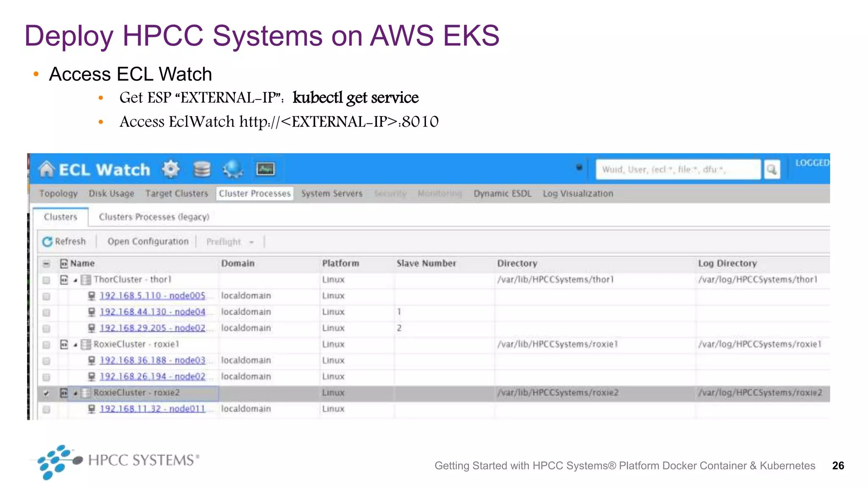
Task: Sort by the Slave Number column header
Action: pos(426,263)
